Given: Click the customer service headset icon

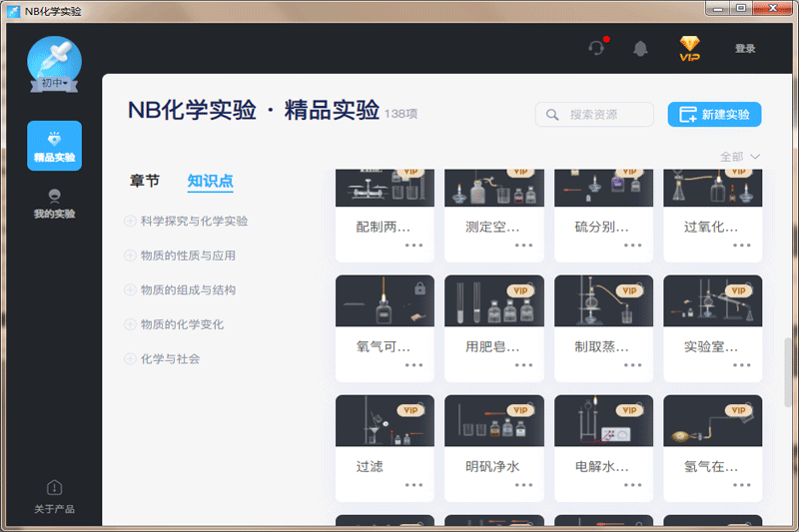Looking at the screenshot, I should [596, 48].
